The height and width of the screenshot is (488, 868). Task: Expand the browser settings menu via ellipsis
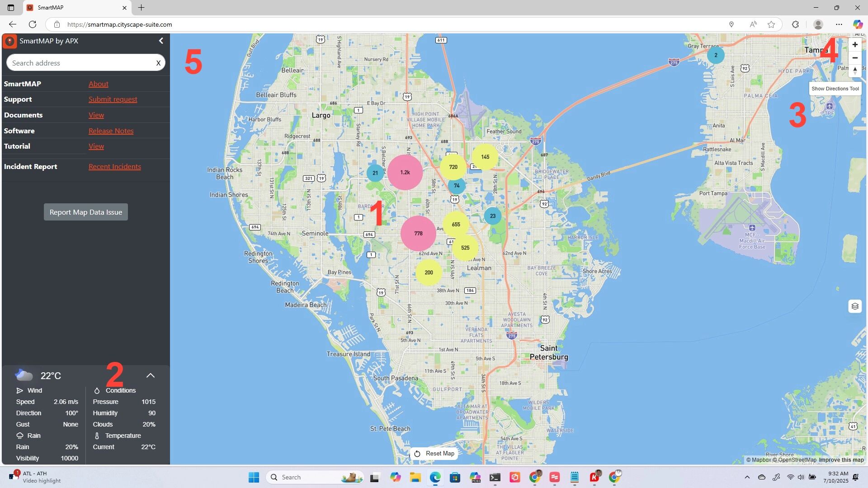click(x=839, y=24)
